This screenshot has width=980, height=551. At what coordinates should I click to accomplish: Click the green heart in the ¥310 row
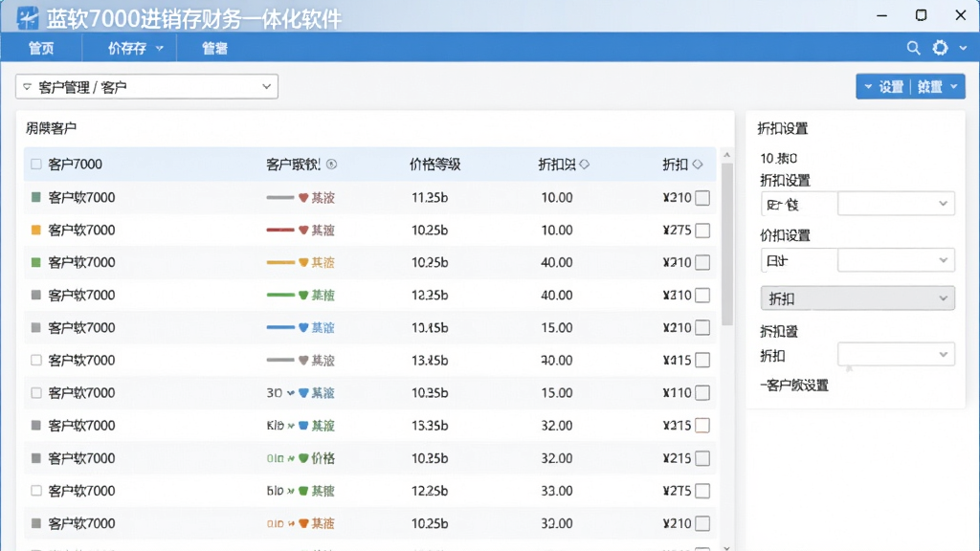(303, 296)
